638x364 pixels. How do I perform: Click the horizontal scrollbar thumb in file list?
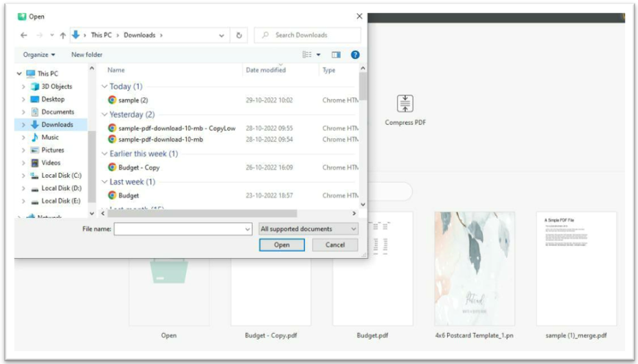point(202,214)
